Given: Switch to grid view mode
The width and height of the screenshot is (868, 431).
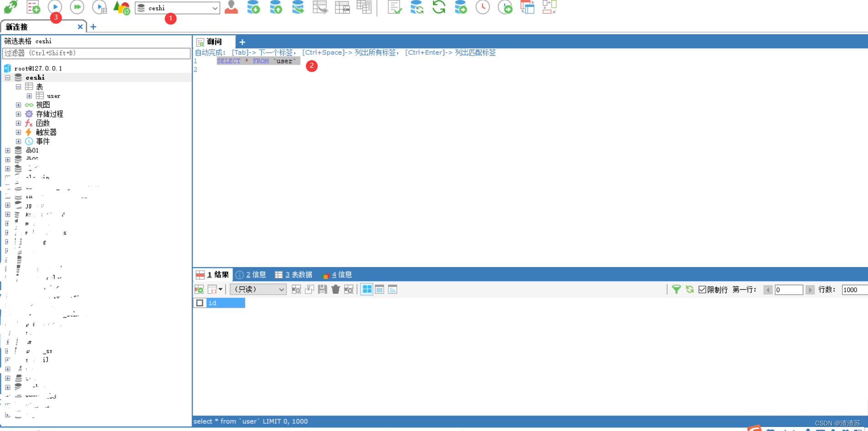Looking at the screenshot, I should click(x=367, y=289).
